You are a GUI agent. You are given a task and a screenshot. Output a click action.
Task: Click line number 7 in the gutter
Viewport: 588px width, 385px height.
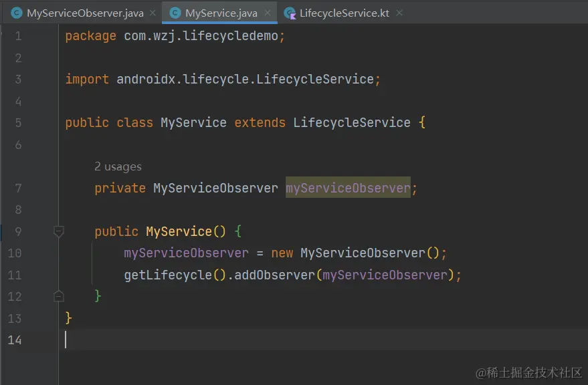tap(18, 188)
